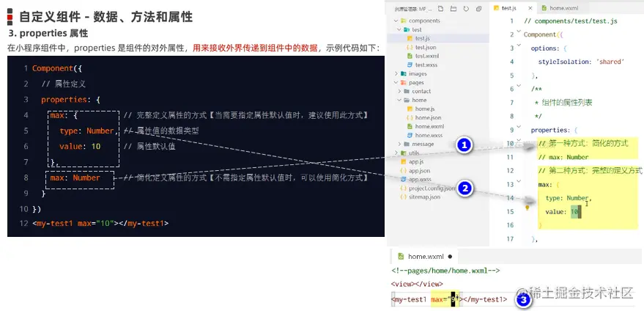Click the sitemap.json file icon in tree
Viewport: 644px width, 311px height.
click(x=403, y=197)
